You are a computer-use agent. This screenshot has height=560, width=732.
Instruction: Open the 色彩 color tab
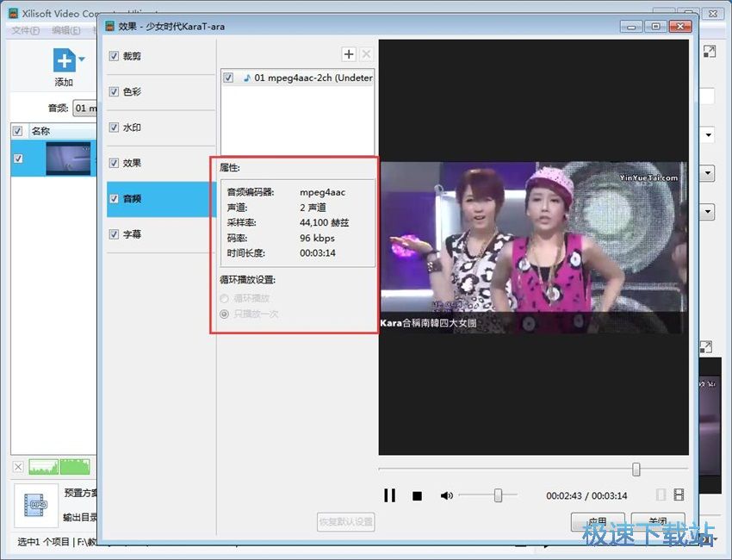coord(161,91)
